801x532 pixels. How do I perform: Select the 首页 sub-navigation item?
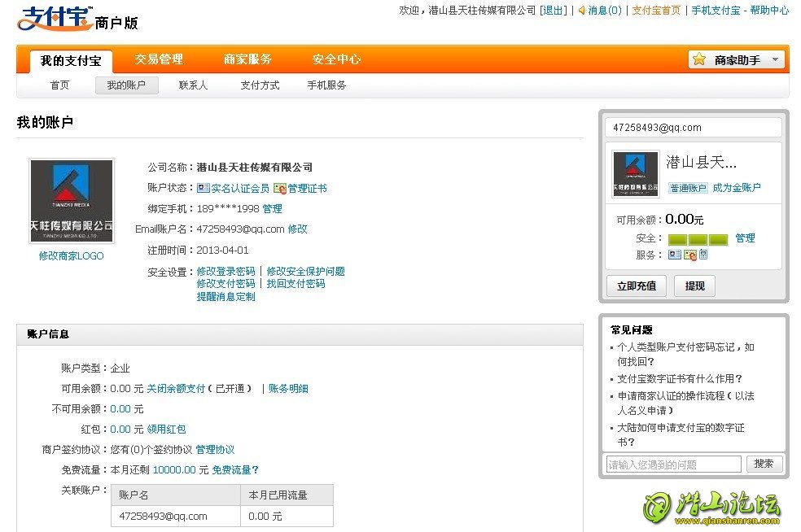[x=59, y=85]
